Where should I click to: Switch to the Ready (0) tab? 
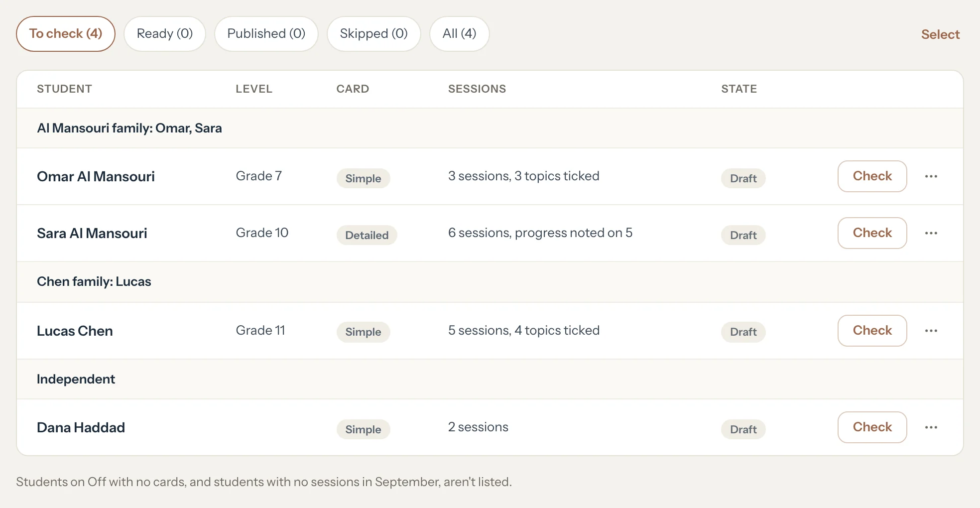click(x=165, y=34)
